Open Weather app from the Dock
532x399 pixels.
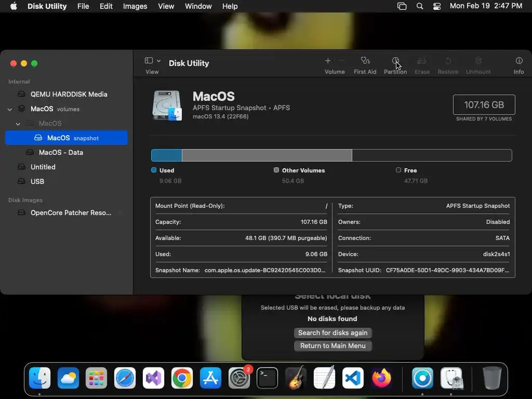[68, 378]
